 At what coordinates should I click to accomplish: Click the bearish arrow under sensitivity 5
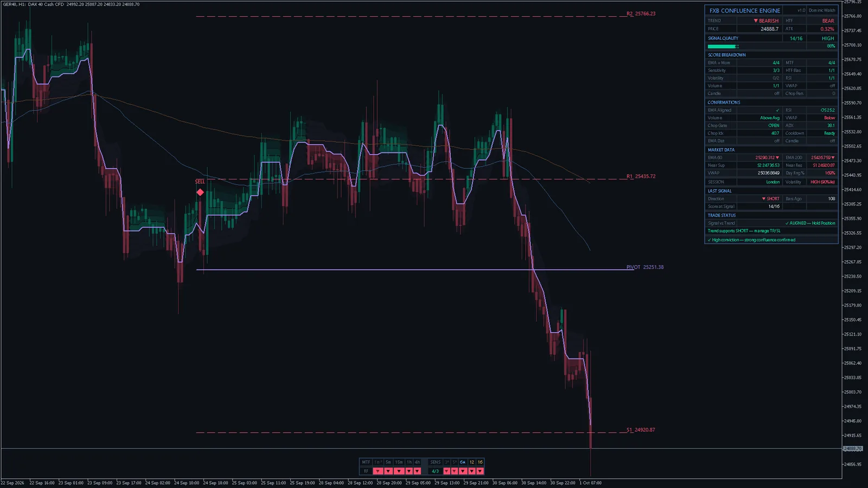coord(455,471)
